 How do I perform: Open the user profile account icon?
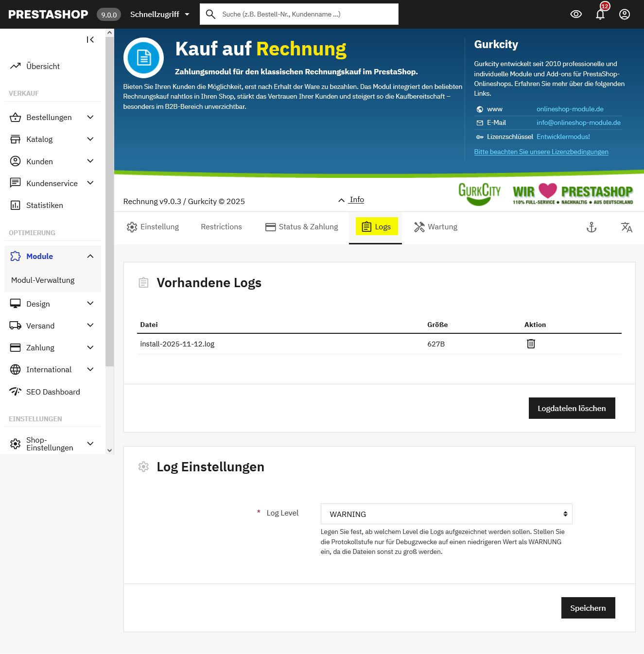(x=625, y=14)
